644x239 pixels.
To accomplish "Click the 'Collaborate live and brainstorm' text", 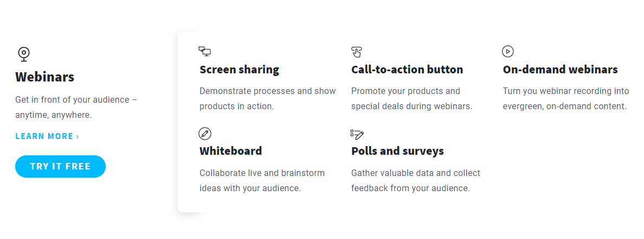I will [262, 180].
